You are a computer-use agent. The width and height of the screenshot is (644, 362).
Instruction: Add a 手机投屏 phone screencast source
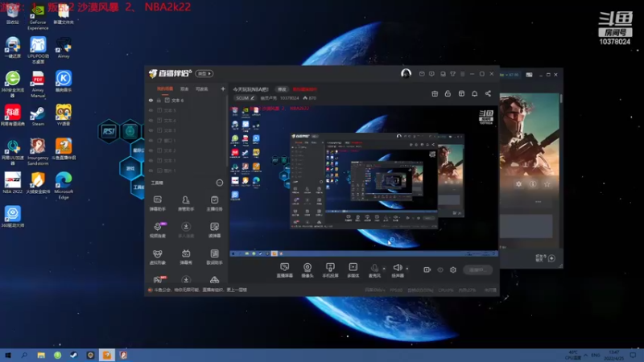point(330,270)
